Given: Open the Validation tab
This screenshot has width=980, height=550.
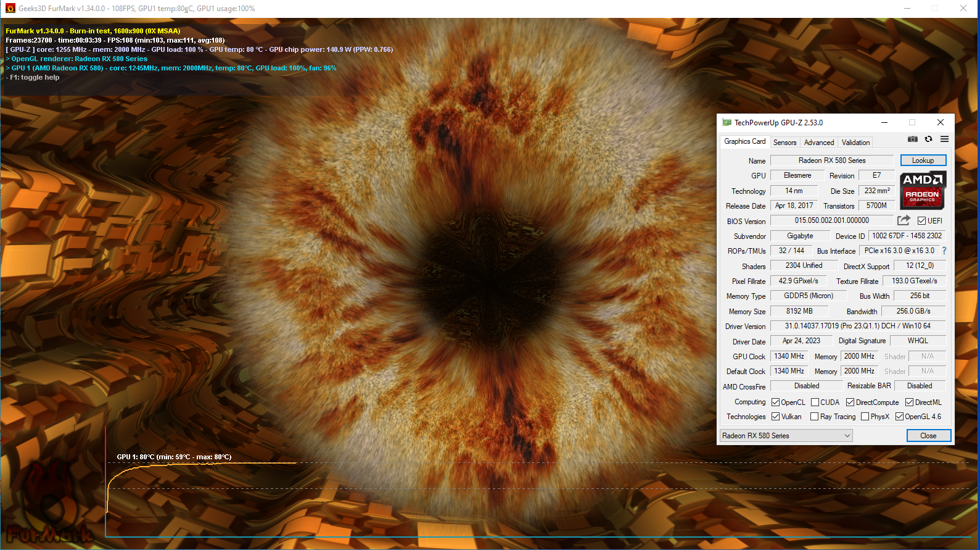Looking at the screenshot, I should pos(855,143).
